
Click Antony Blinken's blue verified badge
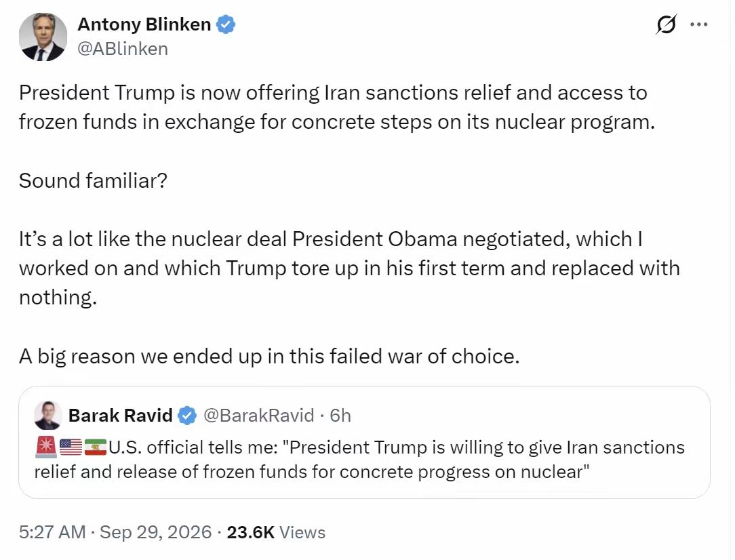tap(226, 24)
